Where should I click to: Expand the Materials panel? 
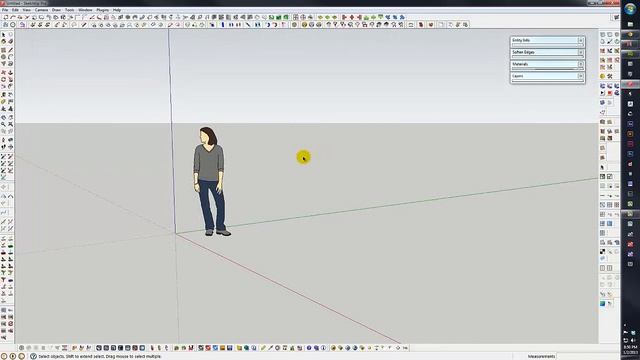[x=544, y=64]
